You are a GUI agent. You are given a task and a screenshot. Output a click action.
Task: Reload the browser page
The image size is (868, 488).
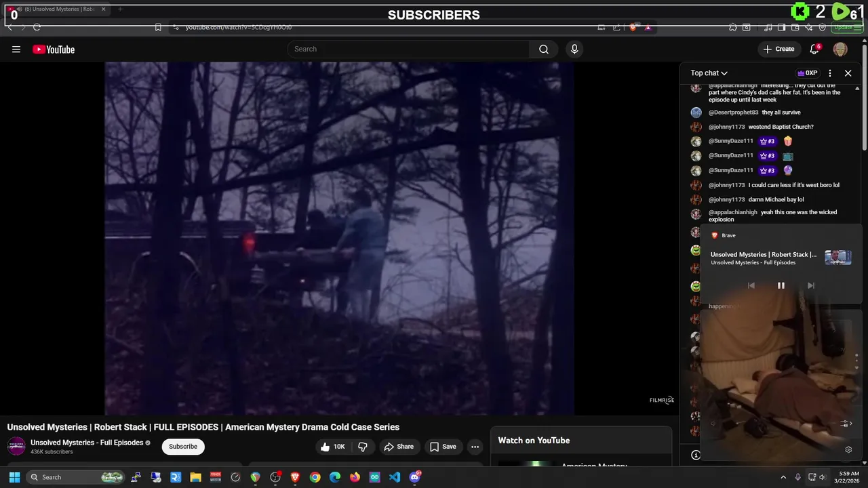(37, 27)
